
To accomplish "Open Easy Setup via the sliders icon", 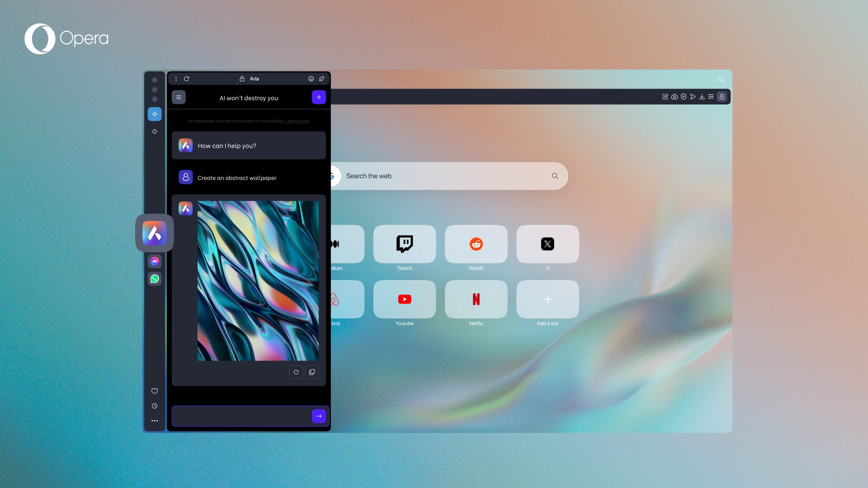I will 711,96.
